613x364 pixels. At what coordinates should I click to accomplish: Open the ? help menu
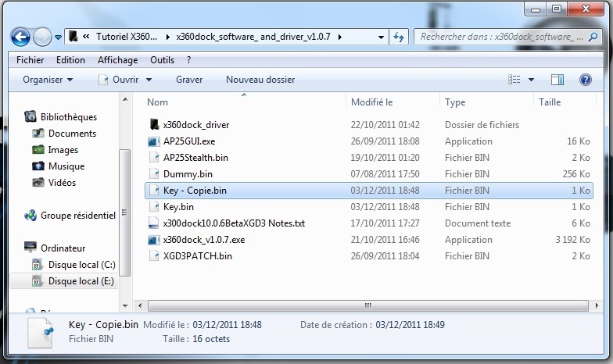point(189,59)
